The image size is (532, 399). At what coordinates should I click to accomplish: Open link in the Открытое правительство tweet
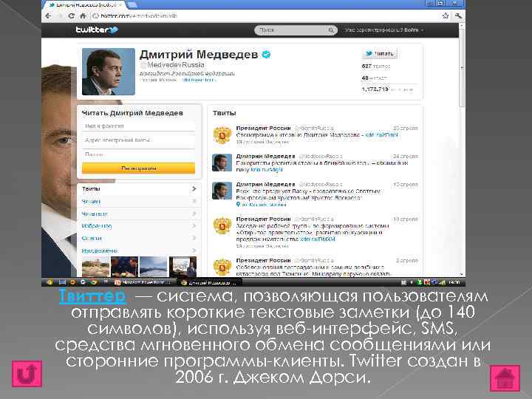point(318,239)
